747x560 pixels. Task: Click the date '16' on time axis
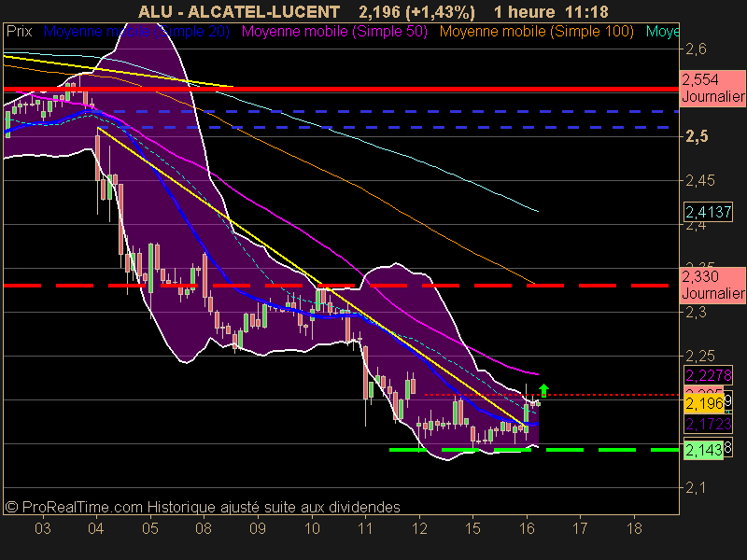(527, 528)
